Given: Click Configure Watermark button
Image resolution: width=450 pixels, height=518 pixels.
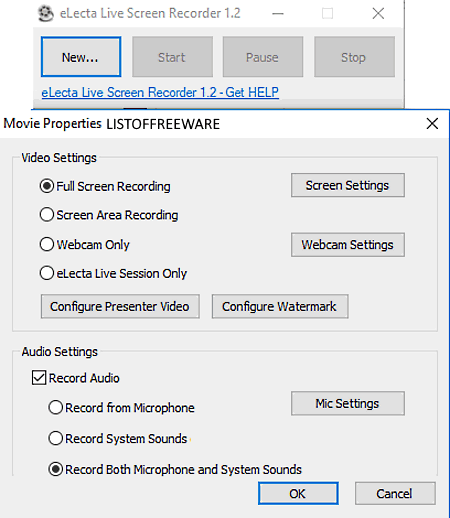Looking at the screenshot, I should [x=280, y=306].
